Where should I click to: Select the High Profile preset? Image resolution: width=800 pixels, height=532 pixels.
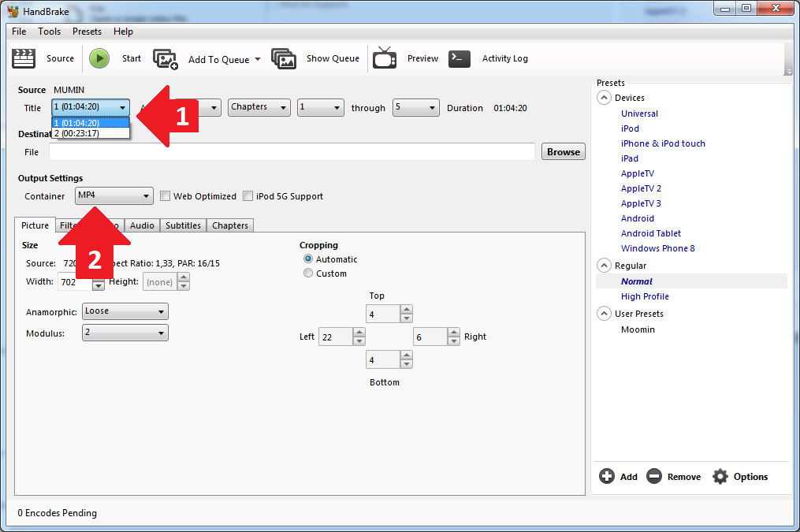coord(645,296)
